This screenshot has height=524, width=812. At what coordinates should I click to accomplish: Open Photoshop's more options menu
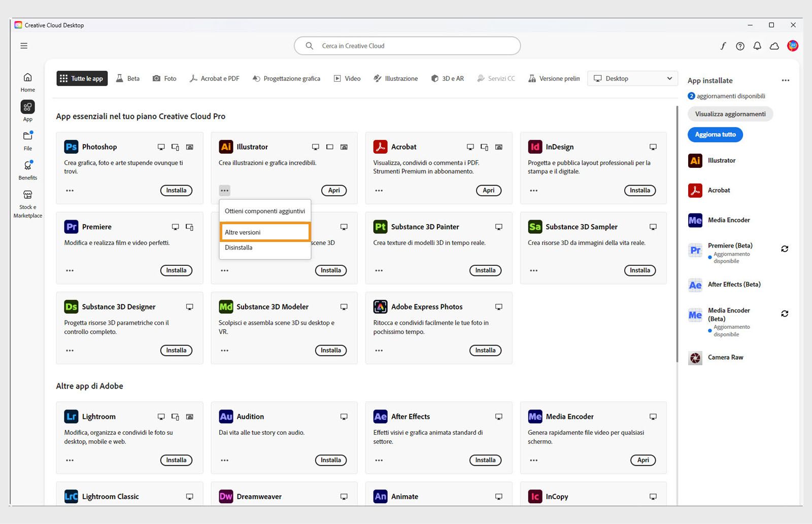coord(70,190)
